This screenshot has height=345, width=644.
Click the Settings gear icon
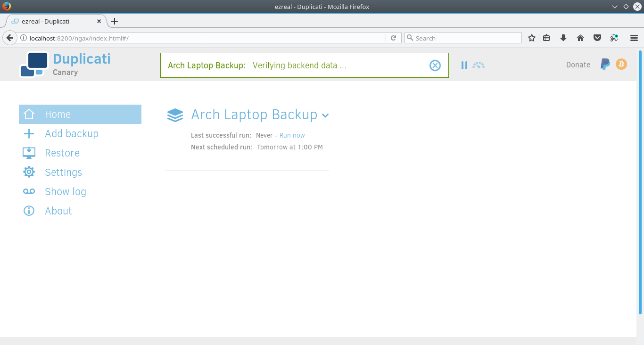pos(29,172)
